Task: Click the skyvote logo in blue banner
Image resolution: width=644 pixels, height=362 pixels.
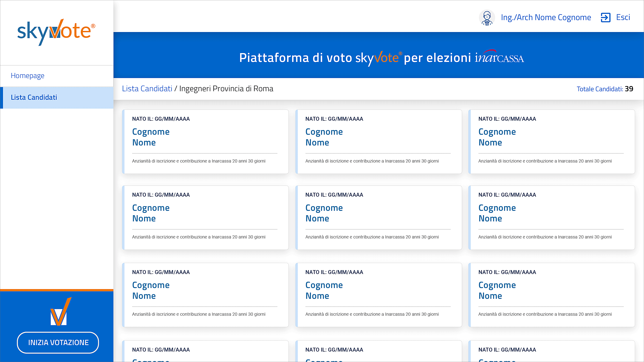Action: [378, 58]
